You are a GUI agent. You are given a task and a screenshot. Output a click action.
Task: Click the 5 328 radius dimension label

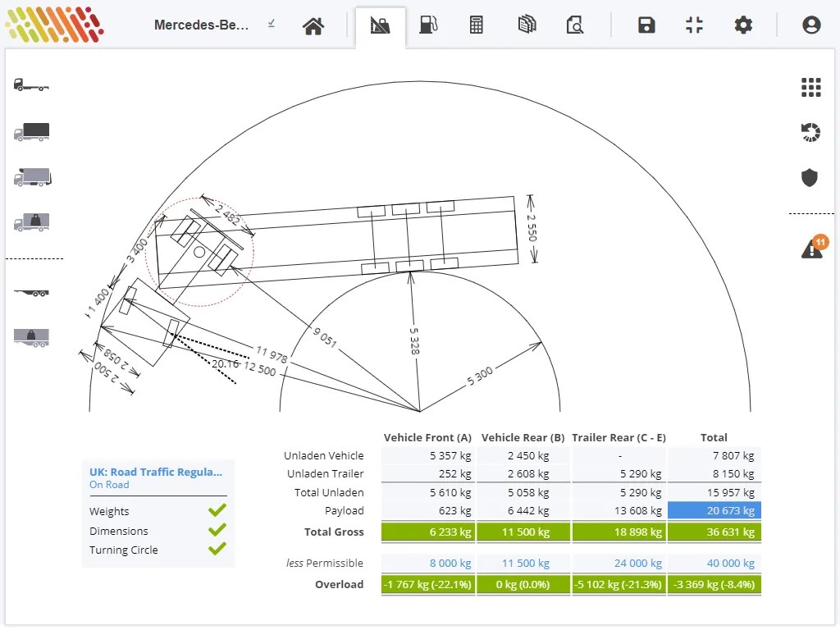pyautogui.click(x=414, y=341)
